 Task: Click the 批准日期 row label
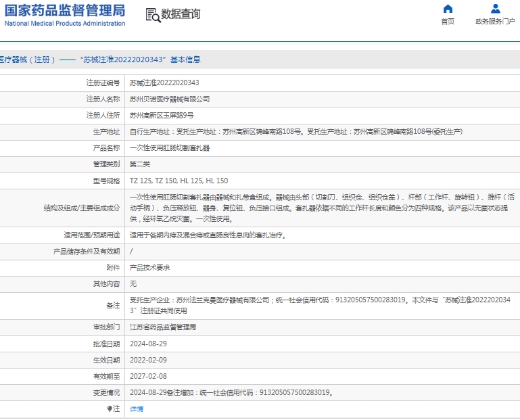pyautogui.click(x=106, y=344)
